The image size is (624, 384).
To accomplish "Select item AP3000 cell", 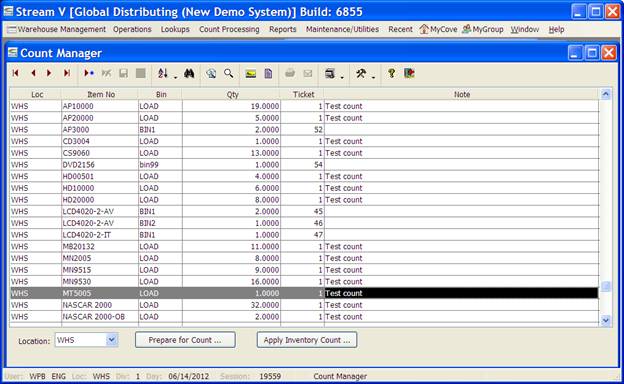I will coord(100,130).
